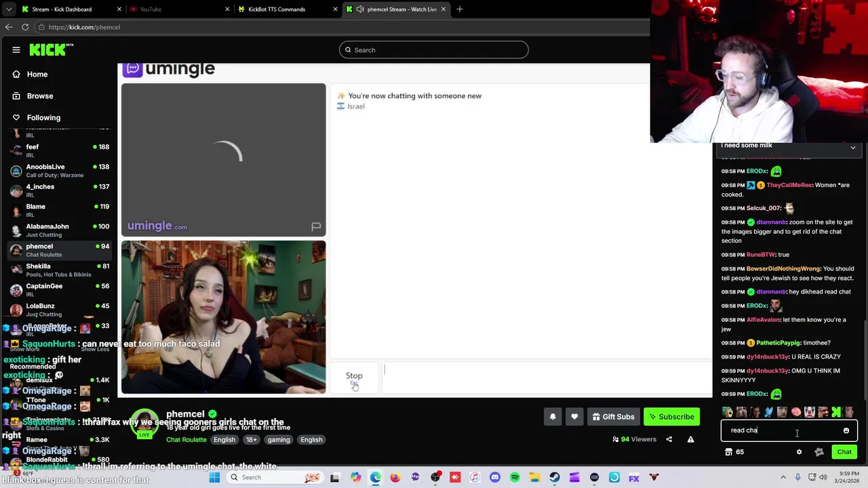Open Firefox from the taskbar
The width and height of the screenshot is (868, 488).
(395, 477)
